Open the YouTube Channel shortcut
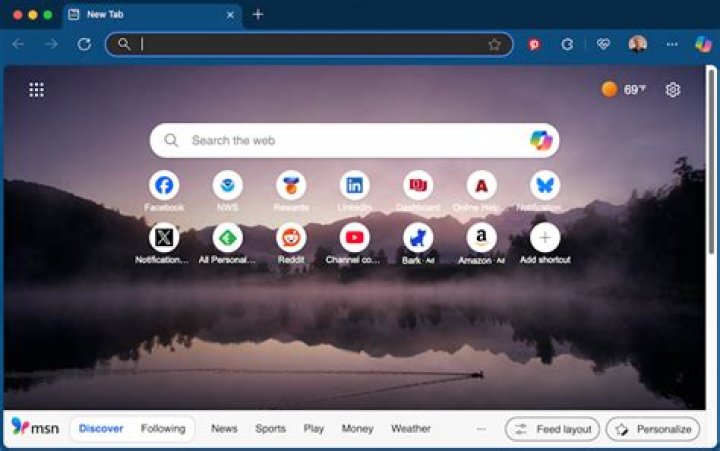 [x=354, y=238]
